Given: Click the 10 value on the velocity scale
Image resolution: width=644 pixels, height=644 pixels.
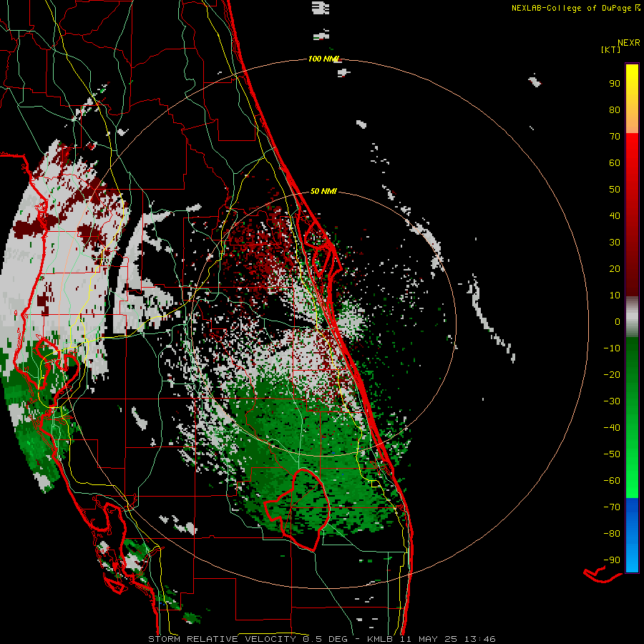Looking at the screenshot, I should point(615,296).
